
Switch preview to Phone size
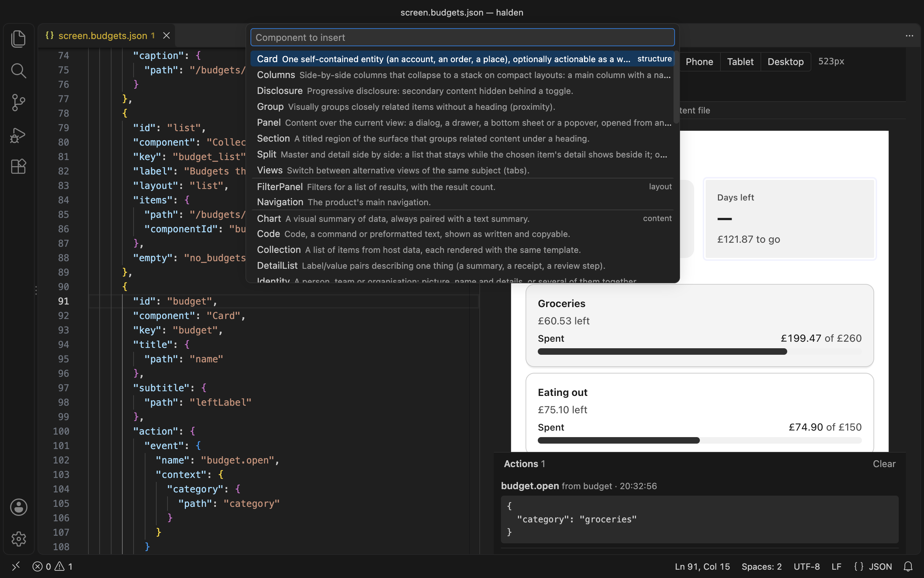click(699, 61)
